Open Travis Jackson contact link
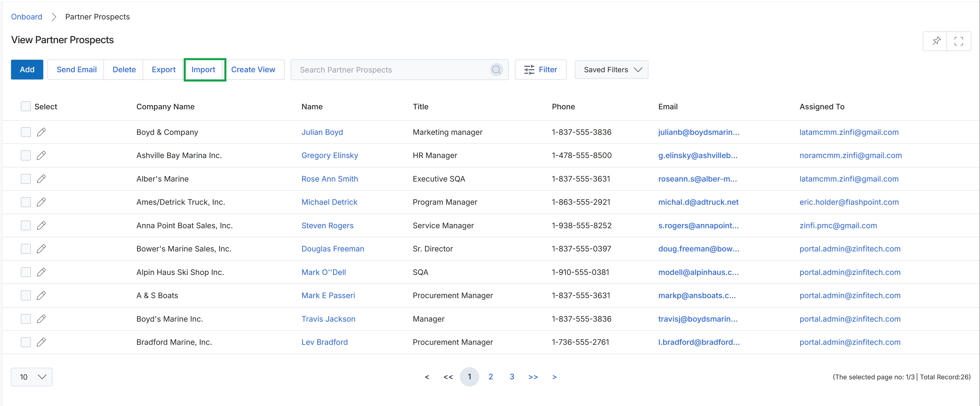The width and height of the screenshot is (980, 406). [328, 319]
